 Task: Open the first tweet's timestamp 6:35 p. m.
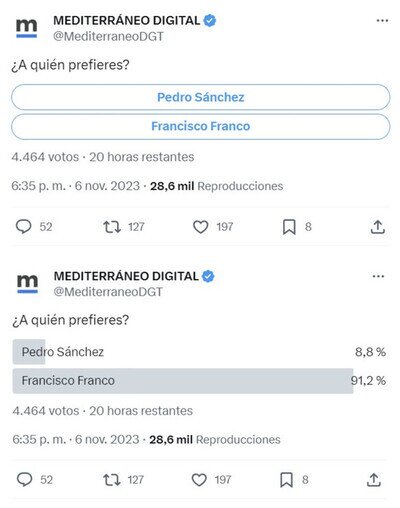click(x=38, y=186)
